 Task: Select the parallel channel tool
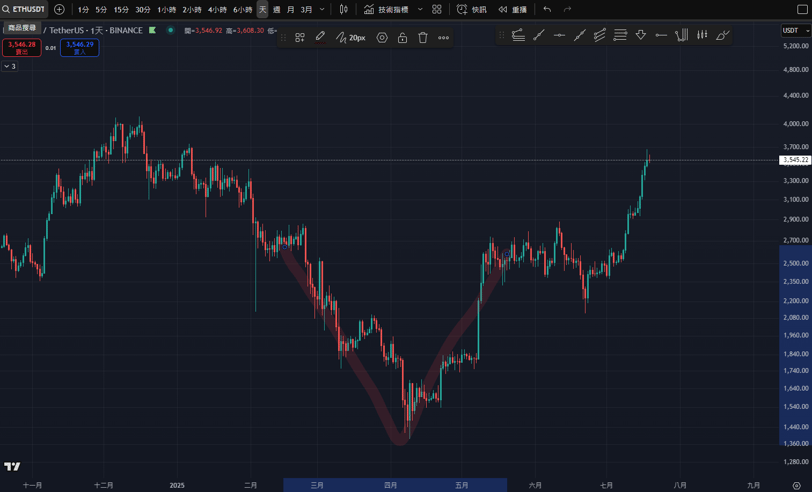click(600, 35)
